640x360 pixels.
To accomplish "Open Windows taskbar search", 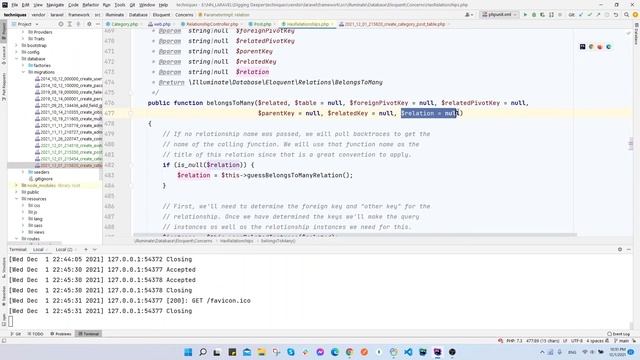I will click(203, 352).
